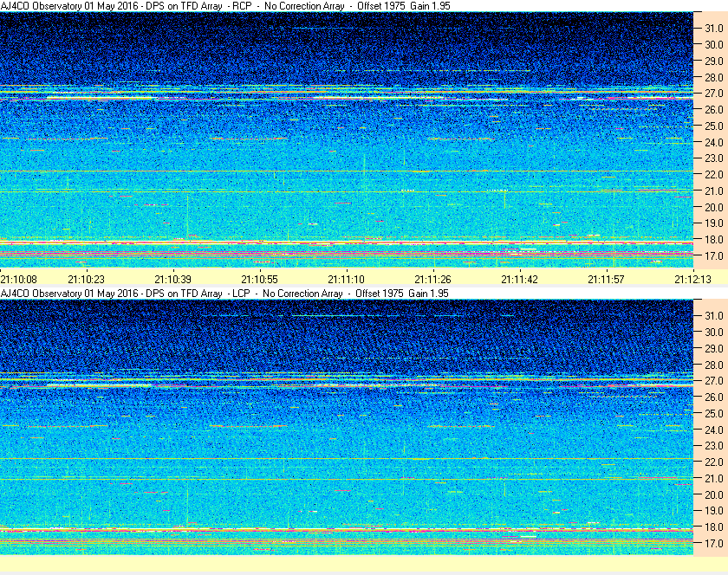Click the 31.0 frequency label on RCP chart

tap(714, 29)
